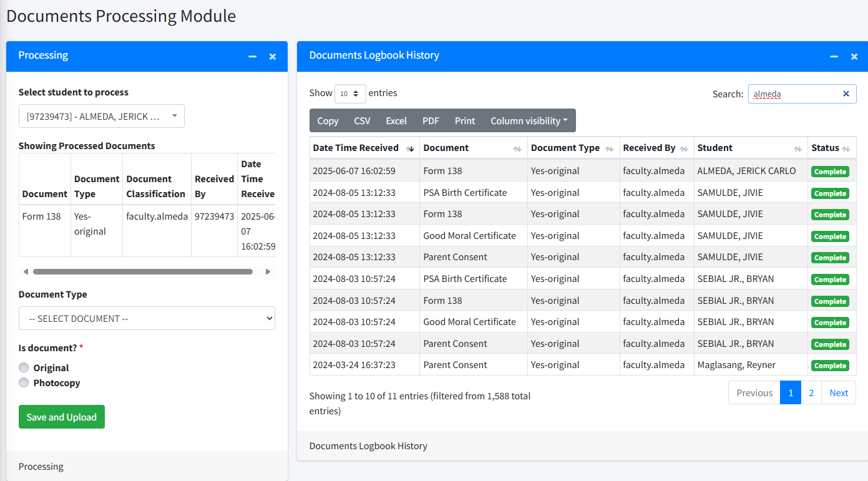Export the logbook table to Excel
Viewport: 868px width, 481px height.
396,120
